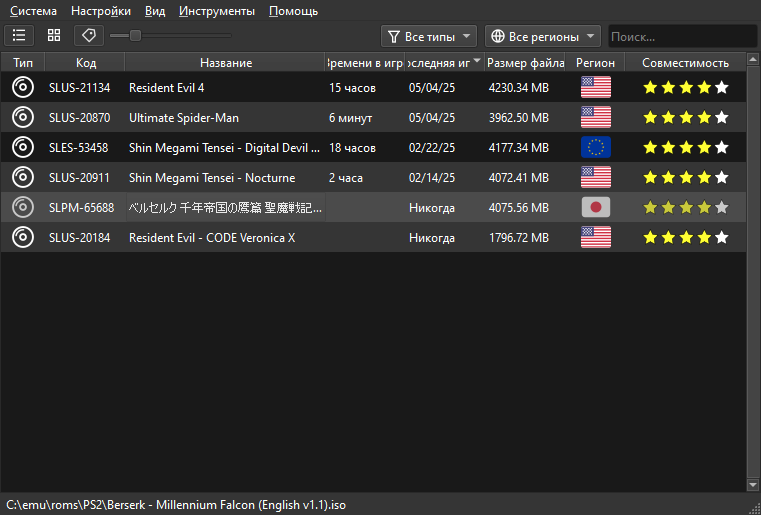The image size is (761, 515).
Task: Click compatibility stars for Resident Evil 4
Action: (685, 87)
